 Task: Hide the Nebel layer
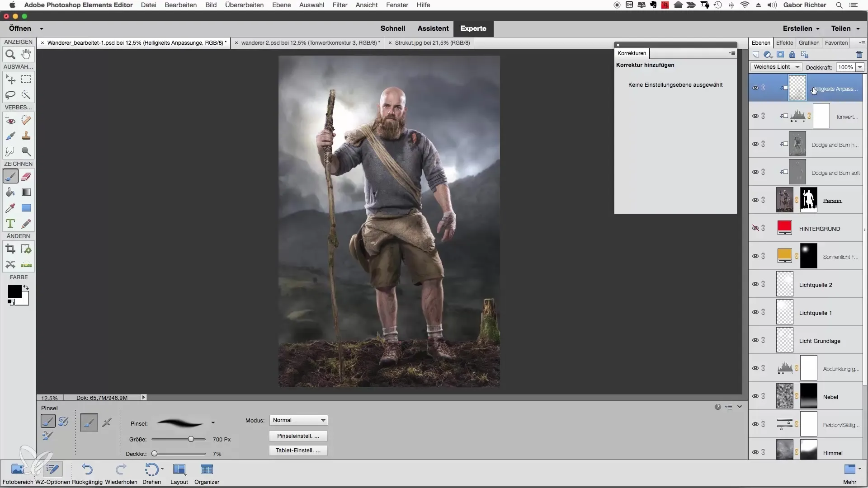point(755,396)
